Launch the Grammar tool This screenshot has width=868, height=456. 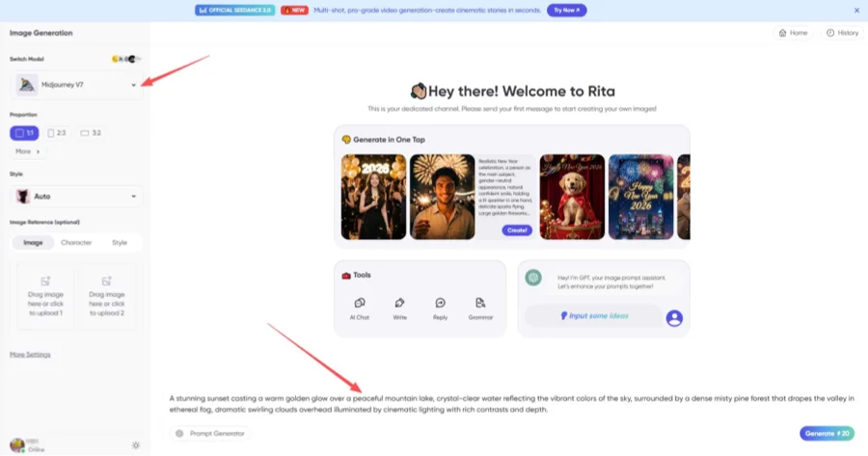click(480, 308)
